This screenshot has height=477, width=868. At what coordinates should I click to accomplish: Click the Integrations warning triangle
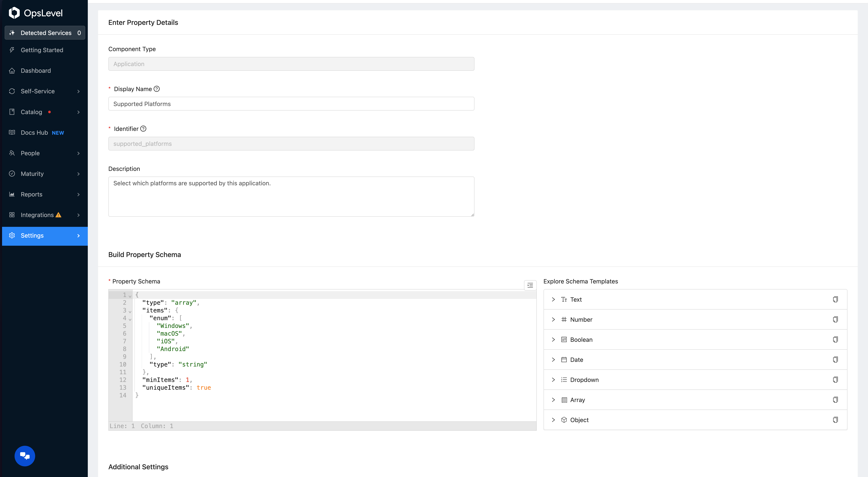tap(59, 215)
